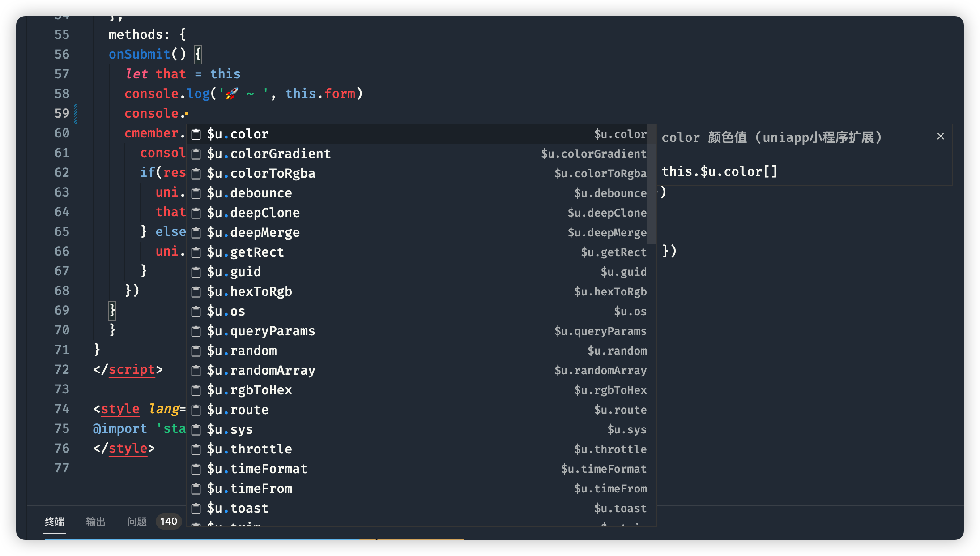980x556 pixels.
Task: Switch to the 终端 panel tab
Action: [x=54, y=521]
